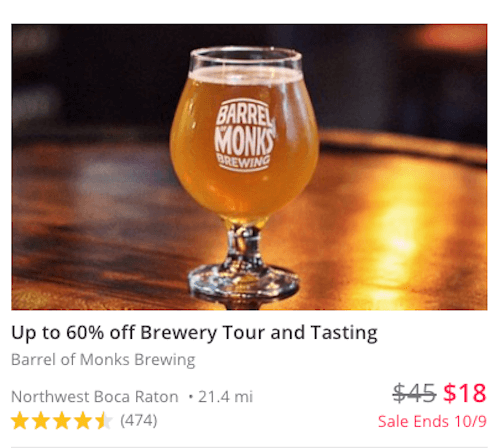This screenshot has height=448, width=500.
Task: Select the first gold rating star
Action: [20, 421]
